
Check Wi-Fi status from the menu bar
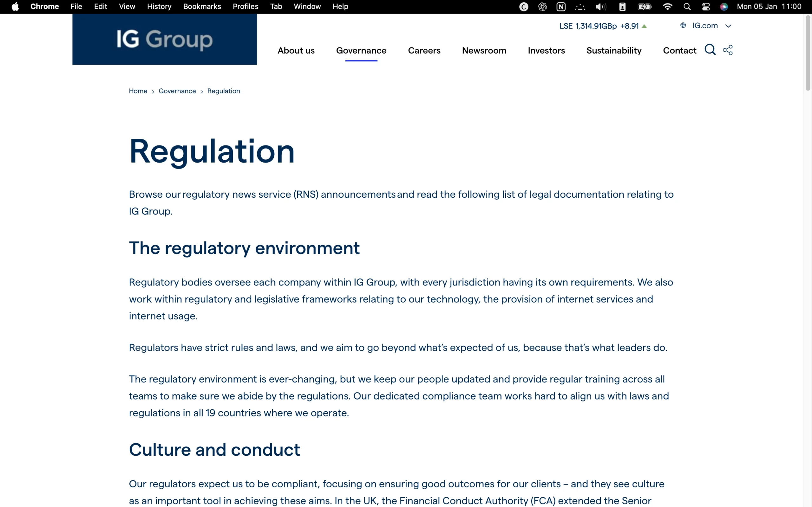click(x=667, y=6)
